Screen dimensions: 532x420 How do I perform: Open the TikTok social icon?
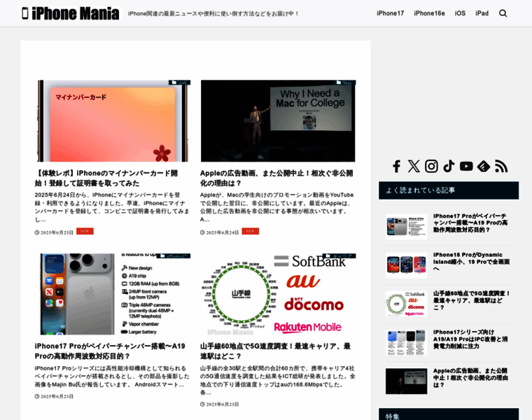pyautogui.click(x=449, y=166)
